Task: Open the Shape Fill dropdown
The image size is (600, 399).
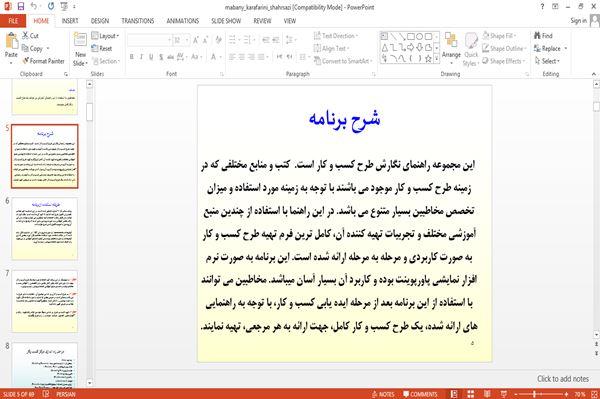Action: tap(499, 36)
